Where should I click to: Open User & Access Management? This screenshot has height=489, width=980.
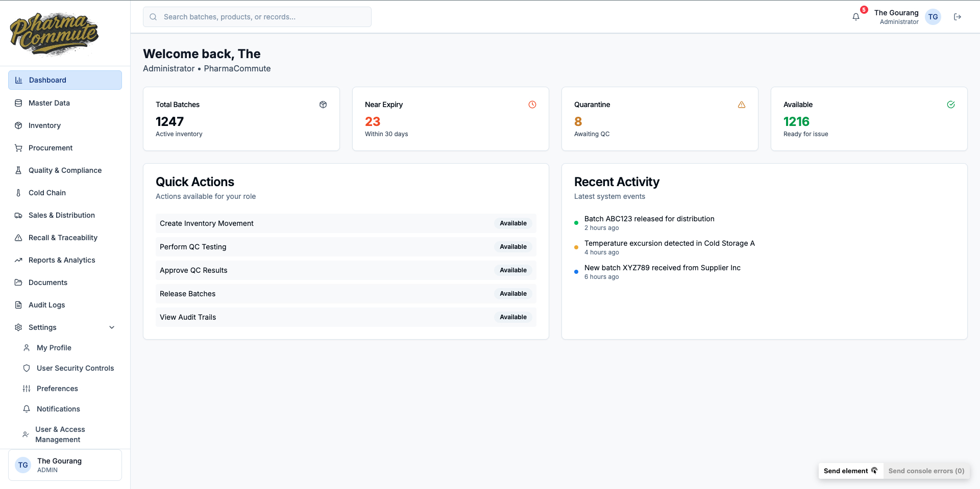(69, 434)
